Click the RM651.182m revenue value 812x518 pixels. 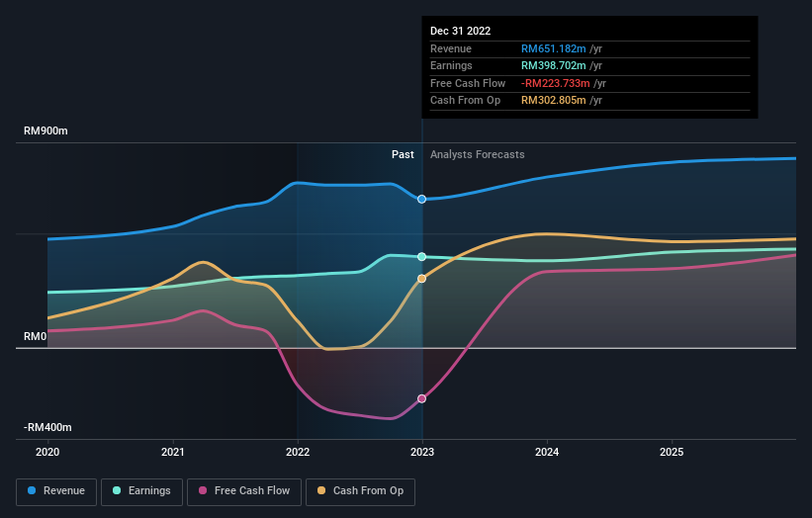click(554, 48)
